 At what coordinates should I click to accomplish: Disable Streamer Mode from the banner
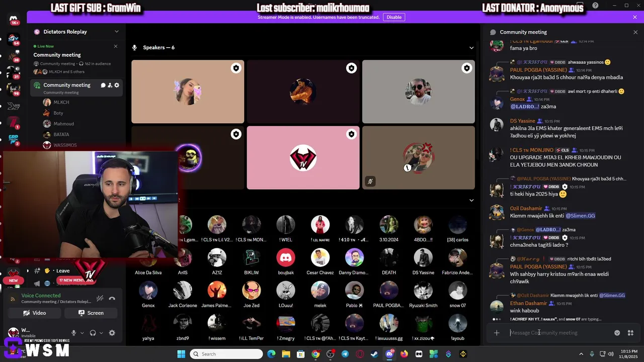coord(394,17)
